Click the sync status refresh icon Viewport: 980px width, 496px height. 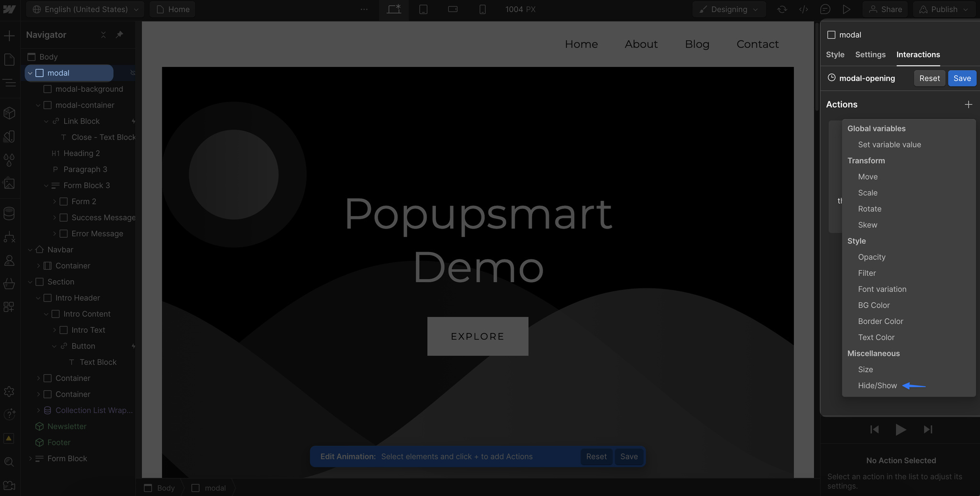(x=782, y=9)
